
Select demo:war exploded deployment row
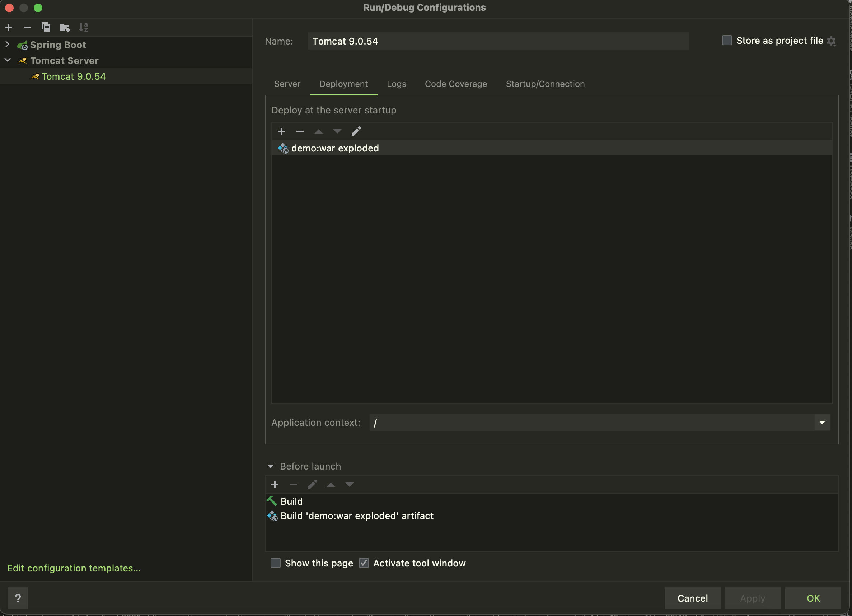click(x=552, y=148)
